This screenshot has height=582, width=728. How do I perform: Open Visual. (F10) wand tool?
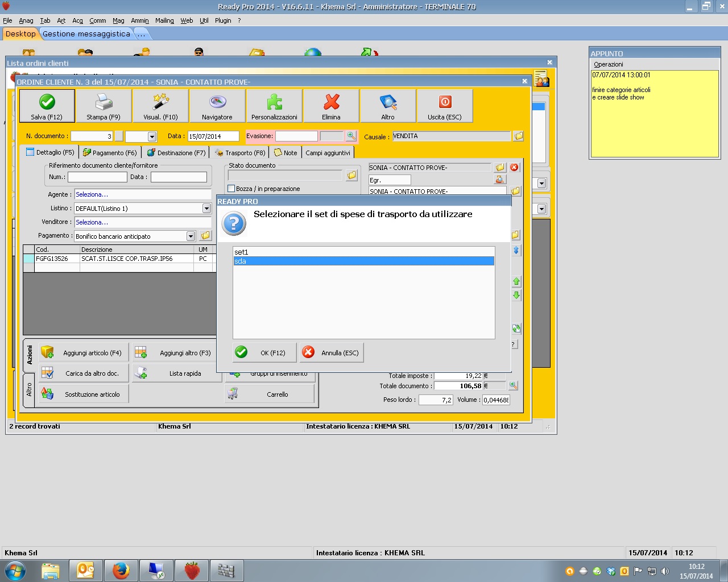click(x=160, y=106)
